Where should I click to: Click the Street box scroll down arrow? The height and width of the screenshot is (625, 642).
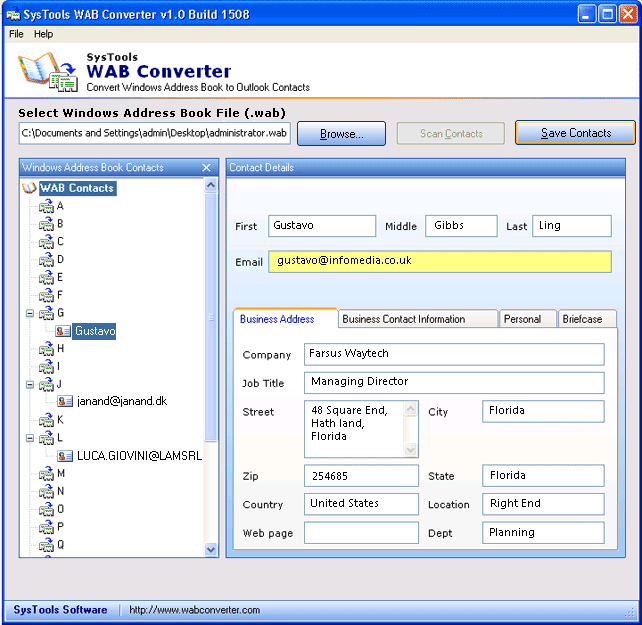[x=410, y=450]
